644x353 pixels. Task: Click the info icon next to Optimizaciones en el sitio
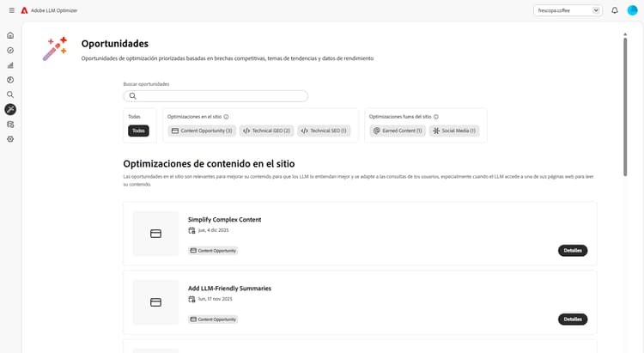coord(226,117)
